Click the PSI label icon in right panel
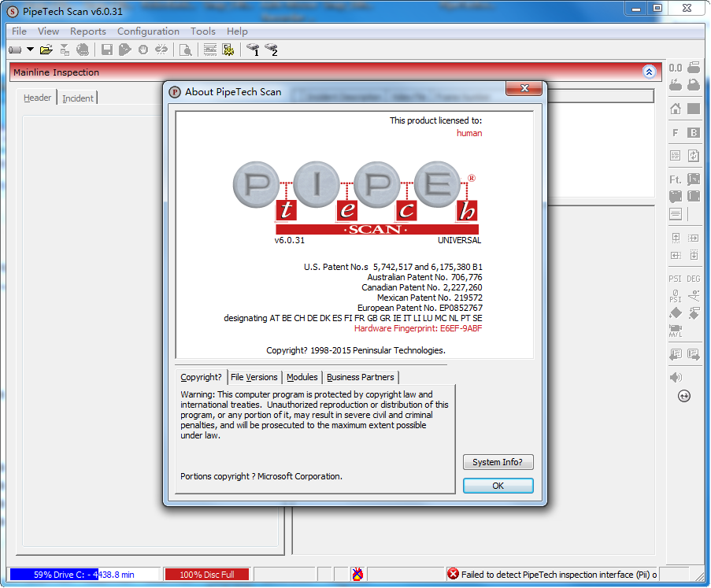This screenshot has width=711, height=588. (x=676, y=279)
